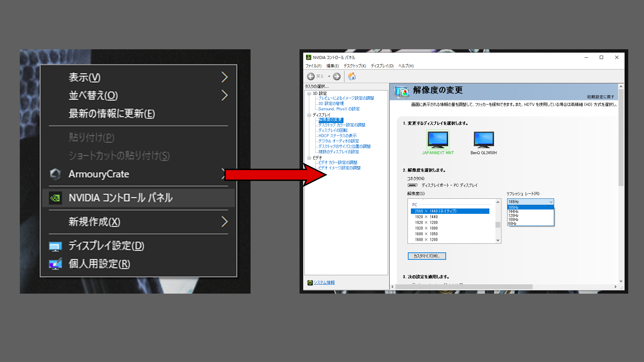Open デスクトップのサイズと位置の調整

(344, 146)
